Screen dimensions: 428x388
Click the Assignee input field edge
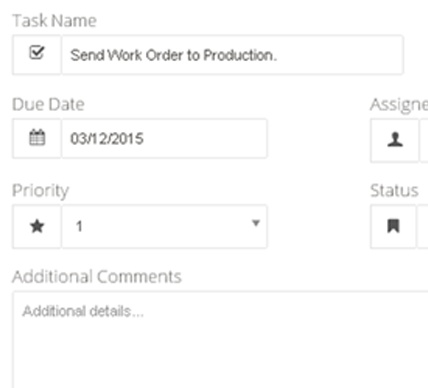click(424, 140)
